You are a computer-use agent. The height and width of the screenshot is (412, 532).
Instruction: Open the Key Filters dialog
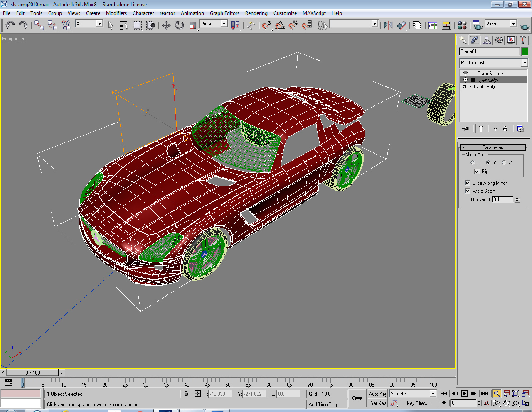[x=418, y=403]
